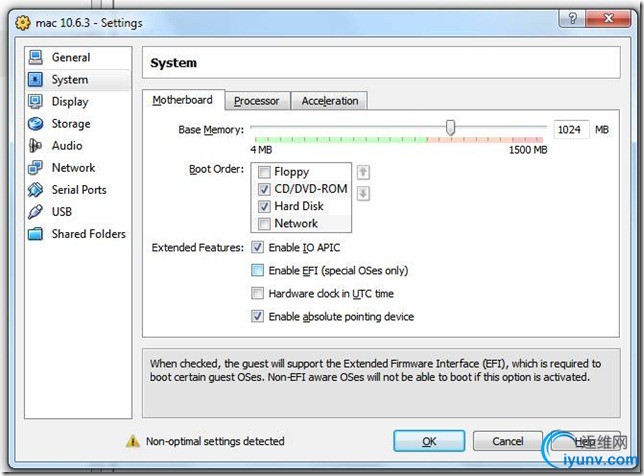
Task: Select the Audio label in the sidebar
Action: coord(67,146)
